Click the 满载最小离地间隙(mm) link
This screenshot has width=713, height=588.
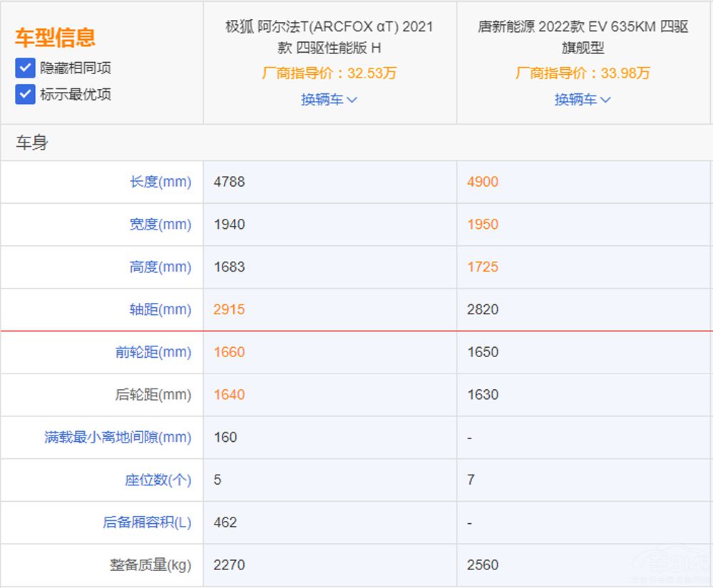coord(118,438)
